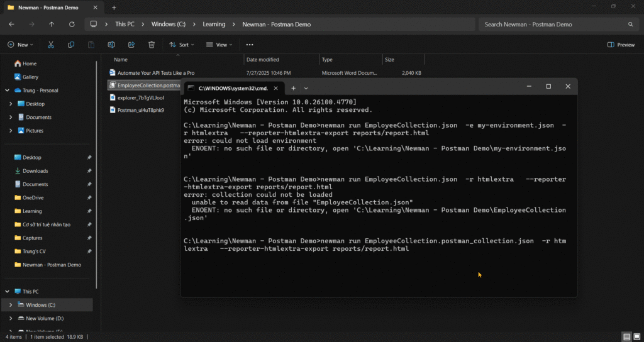
Task: Open the See more three-dots menu
Action: 250,45
